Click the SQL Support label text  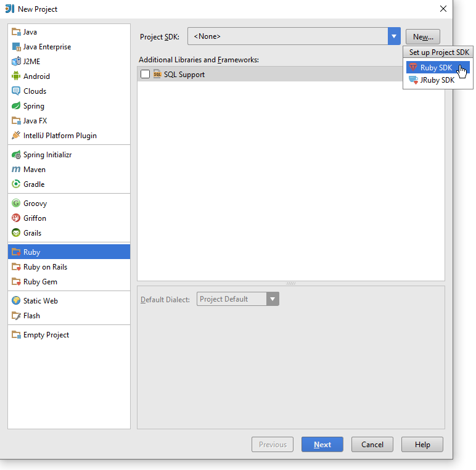pyautogui.click(x=184, y=75)
